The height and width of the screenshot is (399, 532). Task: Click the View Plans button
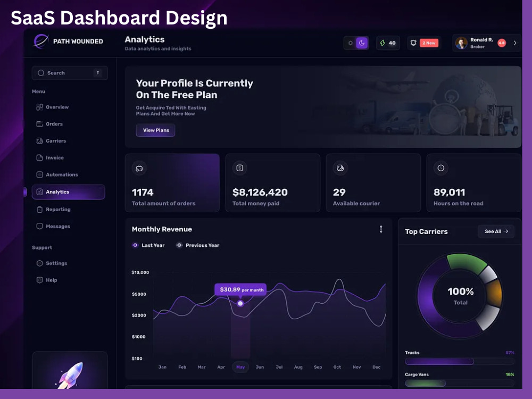point(156,130)
